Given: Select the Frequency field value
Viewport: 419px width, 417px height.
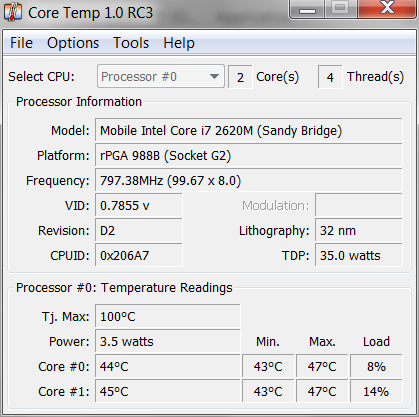Looking at the screenshot, I should (249, 181).
